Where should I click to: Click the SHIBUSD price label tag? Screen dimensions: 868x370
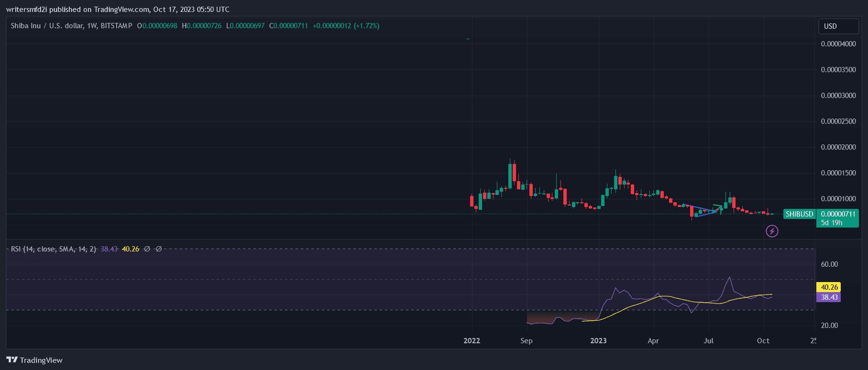(x=799, y=214)
